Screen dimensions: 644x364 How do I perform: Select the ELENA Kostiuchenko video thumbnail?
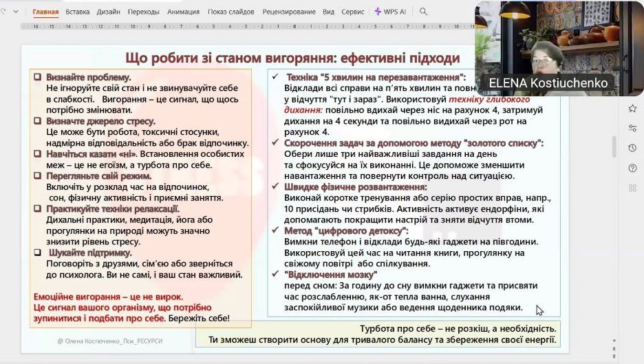[548, 48]
